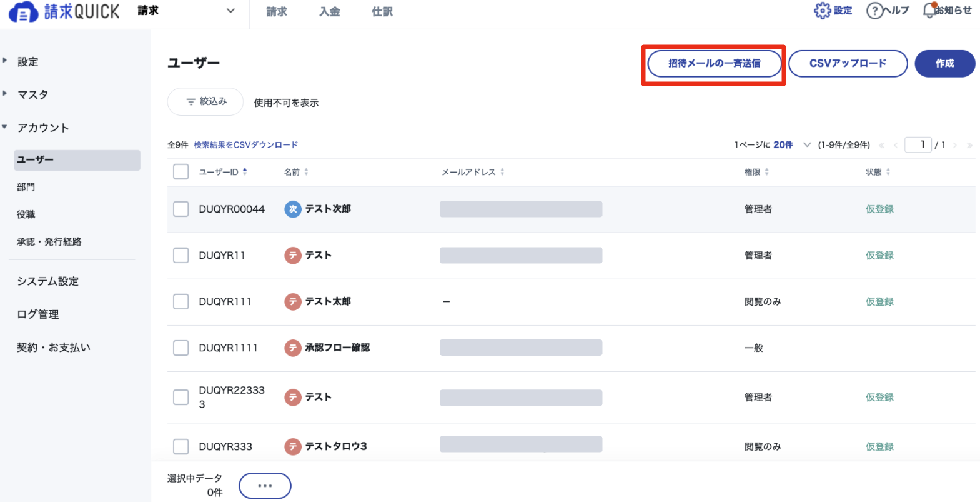Switch to the 入金 top tab
The width and height of the screenshot is (980, 502).
pyautogui.click(x=329, y=11)
